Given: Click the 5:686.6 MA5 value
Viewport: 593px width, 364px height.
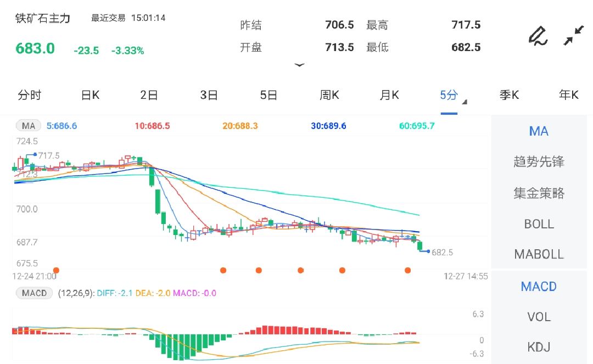Looking at the screenshot, I should 61,126.
